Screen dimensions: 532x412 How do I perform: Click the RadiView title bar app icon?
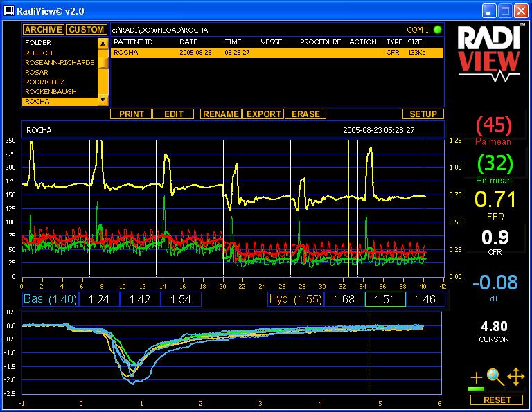(9, 11)
